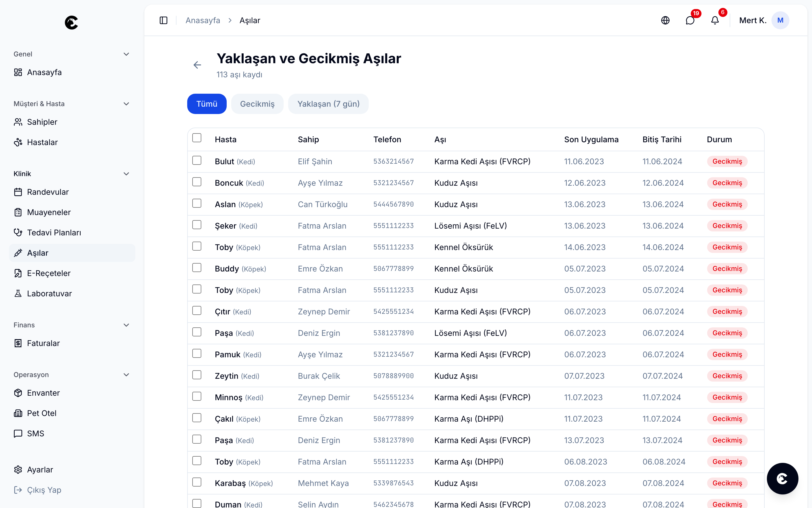Image resolution: width=812 pixels, height=508 pixels.
Task: Open the chat messages icon
Action: pos(690,21)
